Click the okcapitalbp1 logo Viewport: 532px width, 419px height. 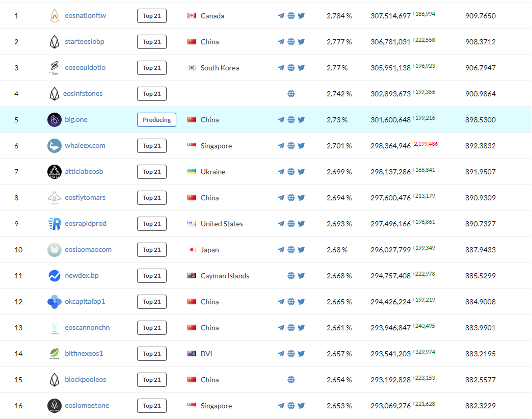click(55, 302)
